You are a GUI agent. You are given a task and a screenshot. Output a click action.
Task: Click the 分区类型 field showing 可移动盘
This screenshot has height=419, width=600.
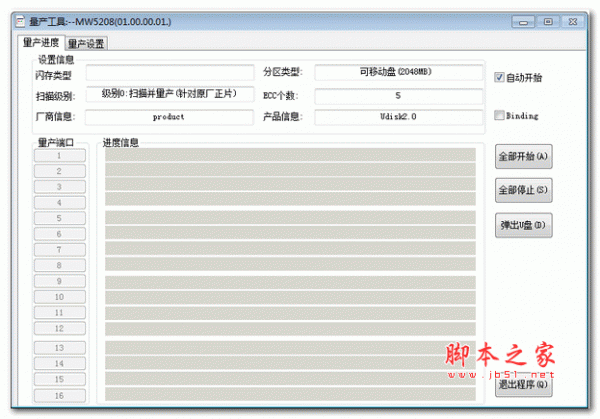[398, 72]
